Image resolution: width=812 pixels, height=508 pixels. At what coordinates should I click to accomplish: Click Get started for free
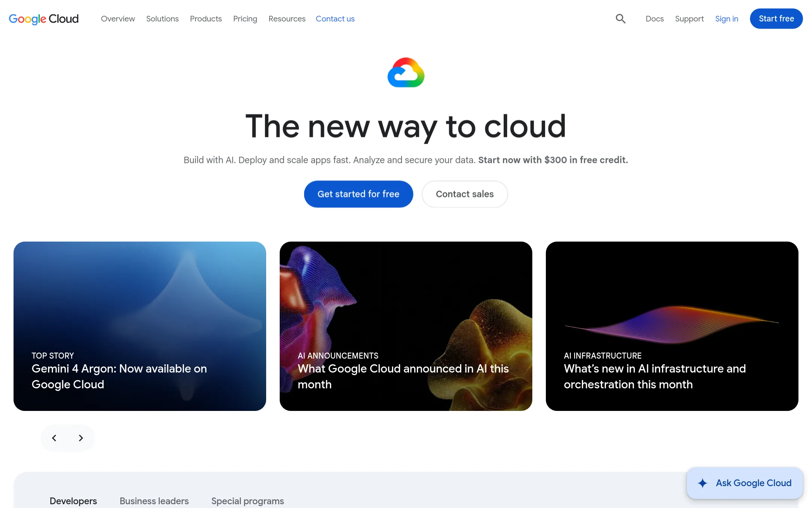[x=359, y=194]
